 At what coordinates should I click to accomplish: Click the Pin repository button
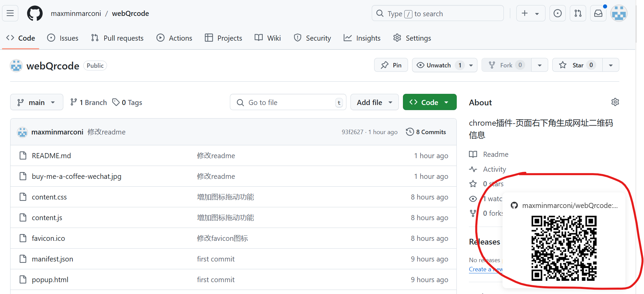(391, 65)
